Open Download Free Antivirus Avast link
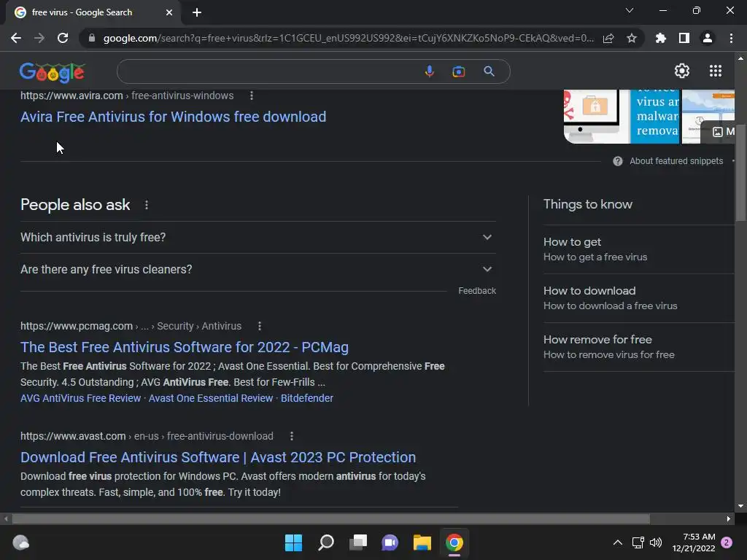Screen dimensions: 747x560 point(218,457)
